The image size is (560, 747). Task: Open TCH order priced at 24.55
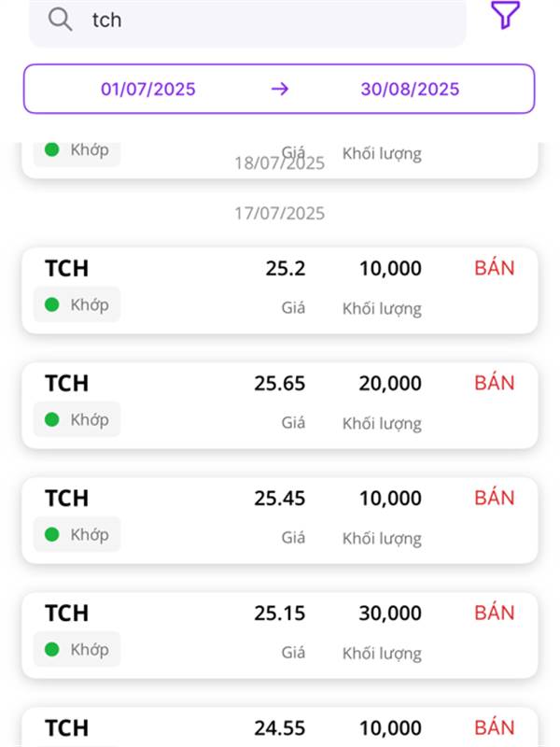coord(279,728)
